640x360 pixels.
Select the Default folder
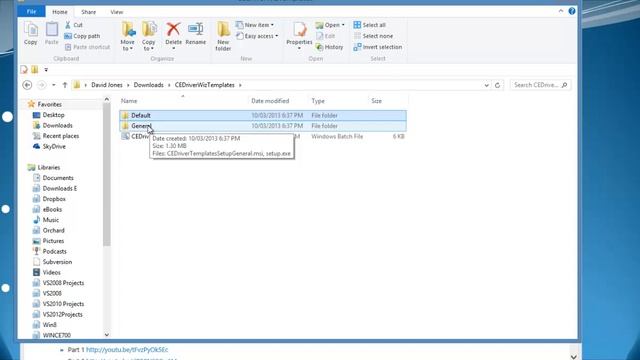(263, 116)
